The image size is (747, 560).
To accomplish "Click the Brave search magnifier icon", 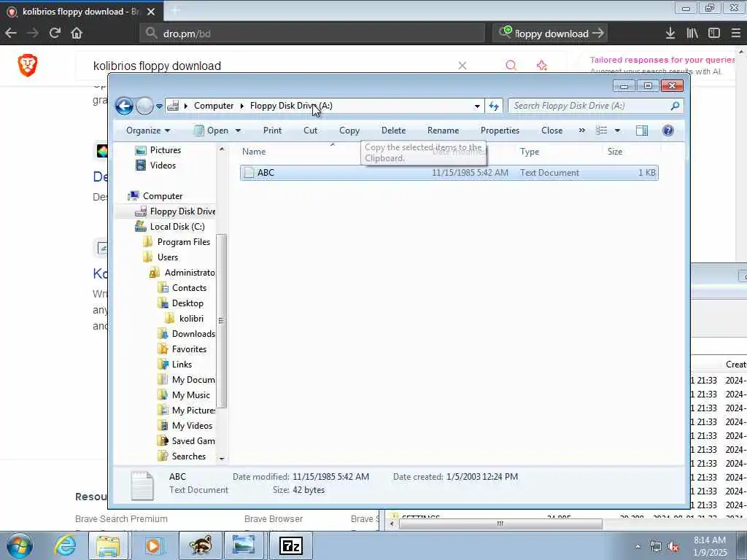I will [511, 66].
